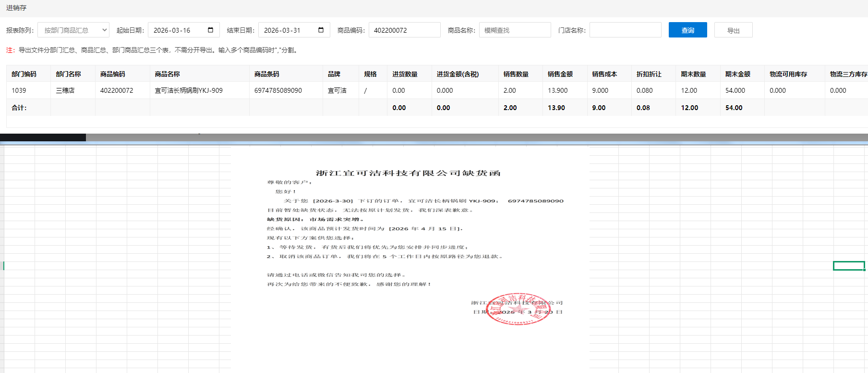
Task: Click the 商品名称 fuzzy search box
Action: (x=515, y=30)
